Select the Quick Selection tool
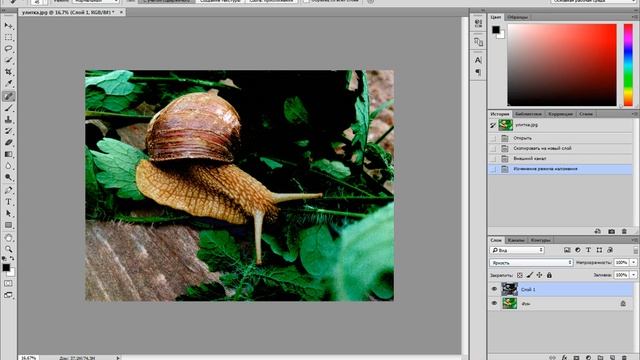The image size is (640, 360). (8, 60)
